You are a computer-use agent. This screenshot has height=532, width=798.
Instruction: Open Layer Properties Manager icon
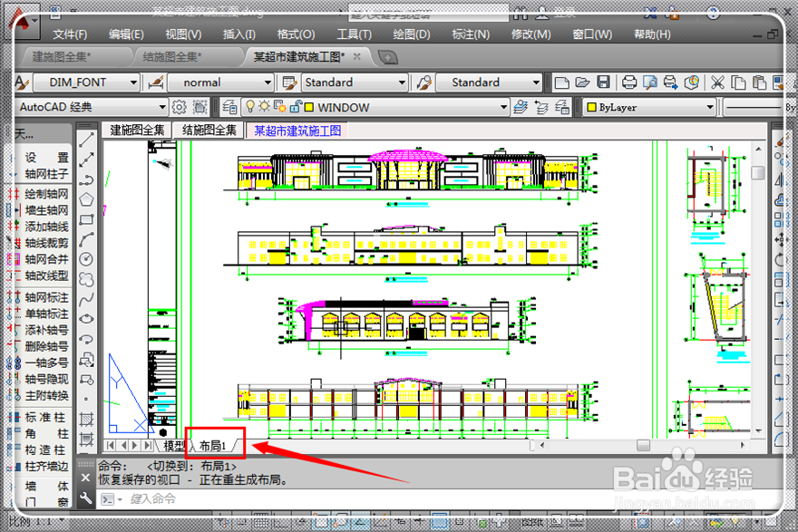[x=229, y=107]
